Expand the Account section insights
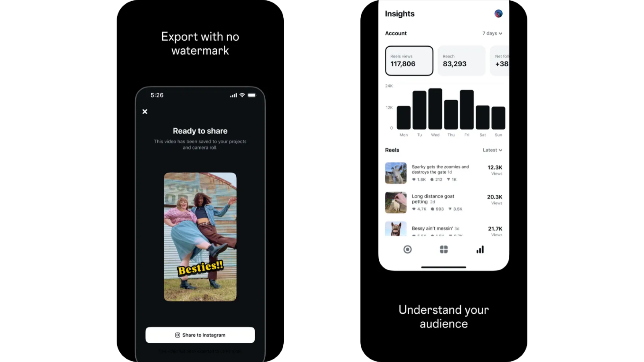644x362 pixels. tap(492, 33)
